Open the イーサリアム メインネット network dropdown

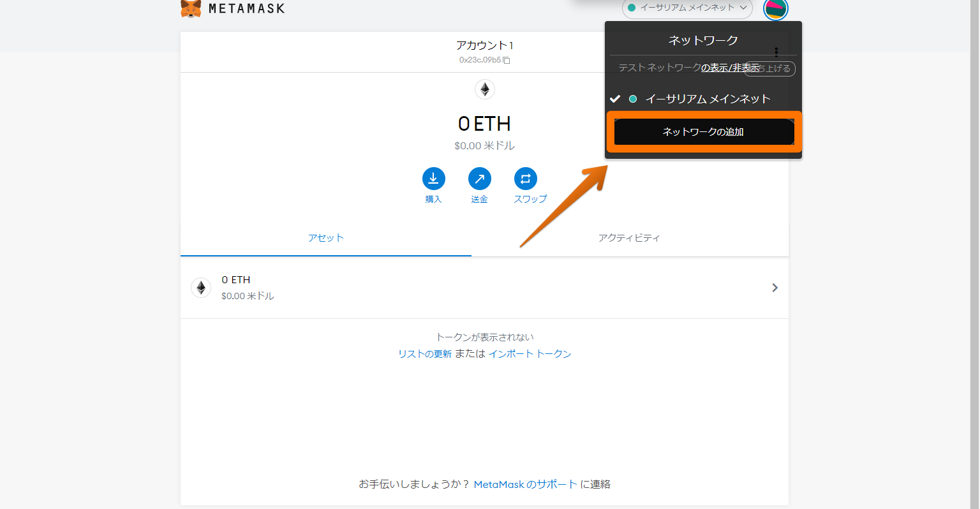tap(687, 8)
